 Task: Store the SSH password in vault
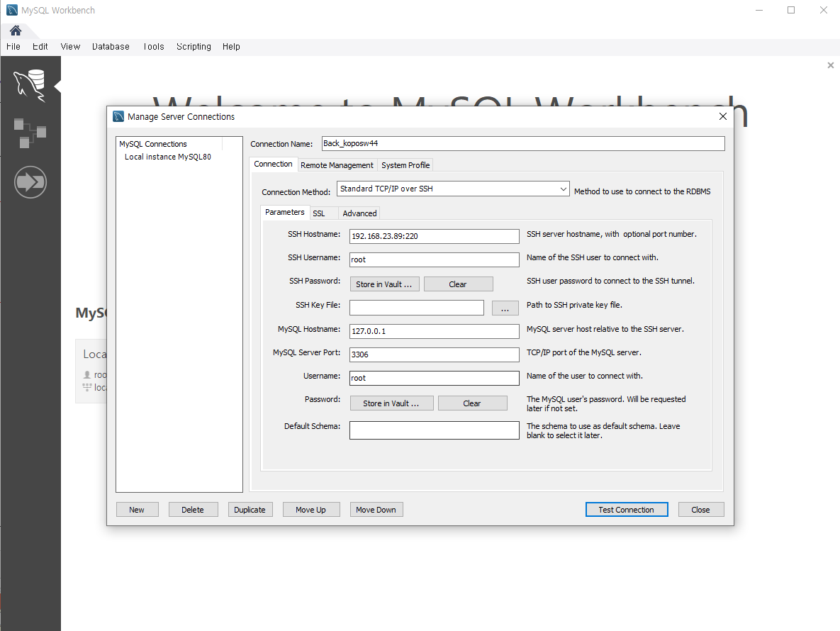click(x=384, y=284)
